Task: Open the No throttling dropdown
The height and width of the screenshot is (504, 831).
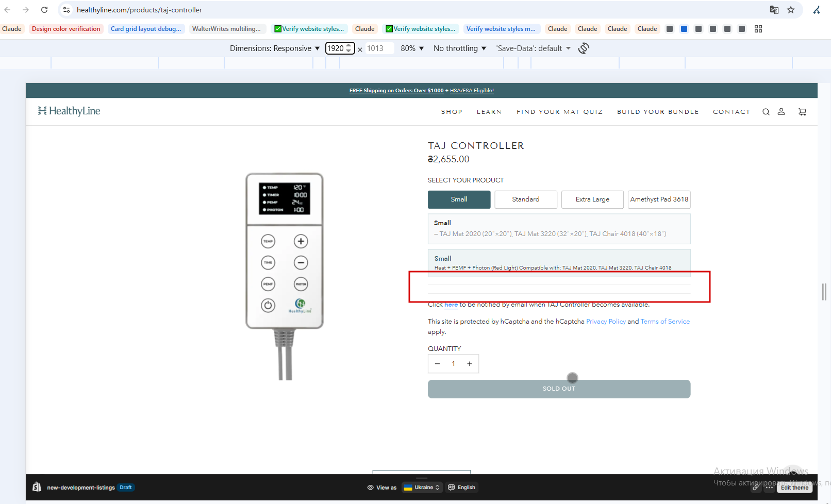Action: coord(460,48)
